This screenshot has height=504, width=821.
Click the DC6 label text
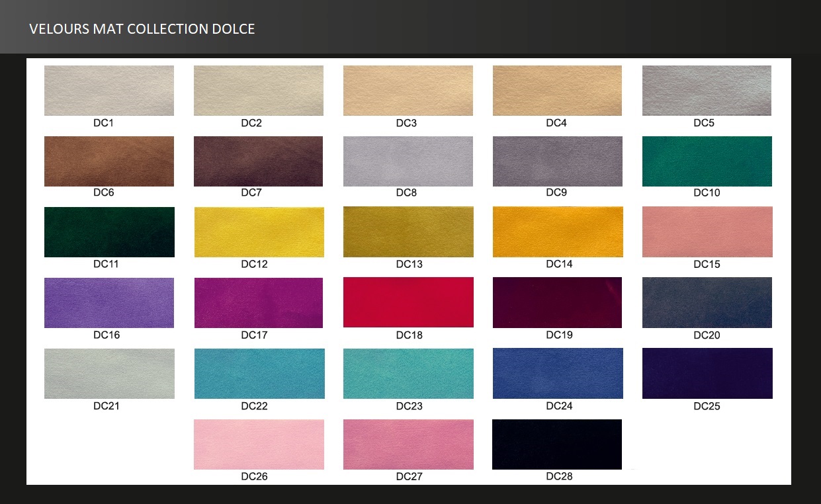(x=104, y=193)
